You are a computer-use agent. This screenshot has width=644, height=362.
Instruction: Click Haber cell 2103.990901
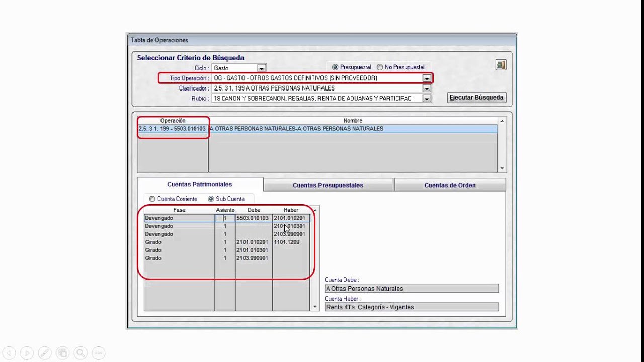point(291,234)
